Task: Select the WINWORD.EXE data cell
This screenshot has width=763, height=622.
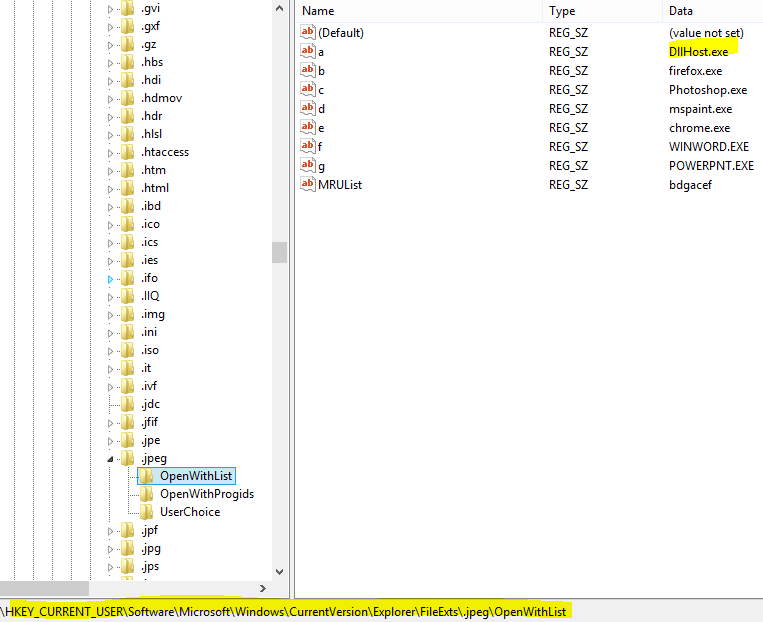Action: click(708, 146)
